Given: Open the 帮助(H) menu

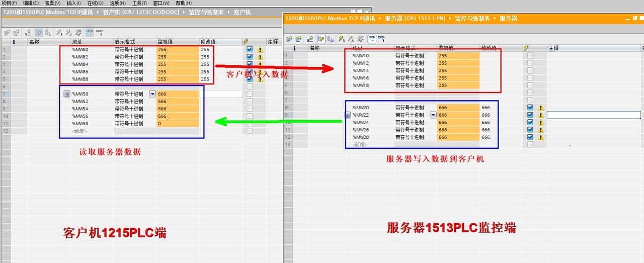Looking at the screenshot, I should click(x=183, y=3).
